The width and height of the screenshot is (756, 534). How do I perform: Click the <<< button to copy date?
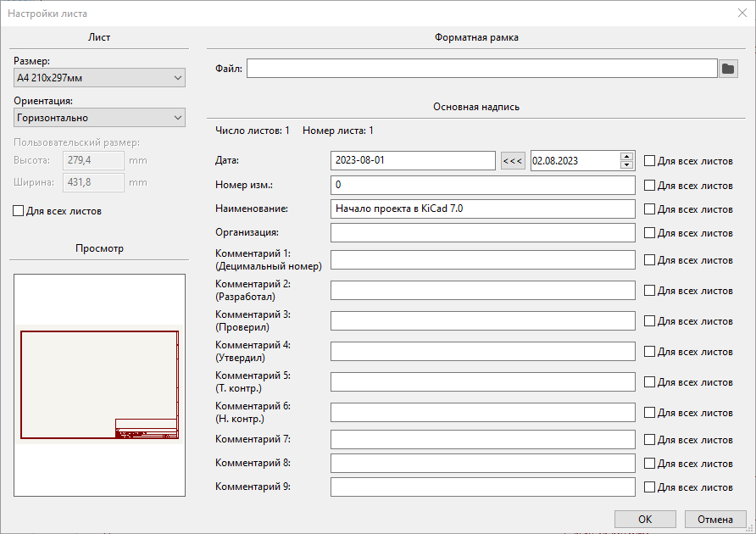(x=513, y=161)
